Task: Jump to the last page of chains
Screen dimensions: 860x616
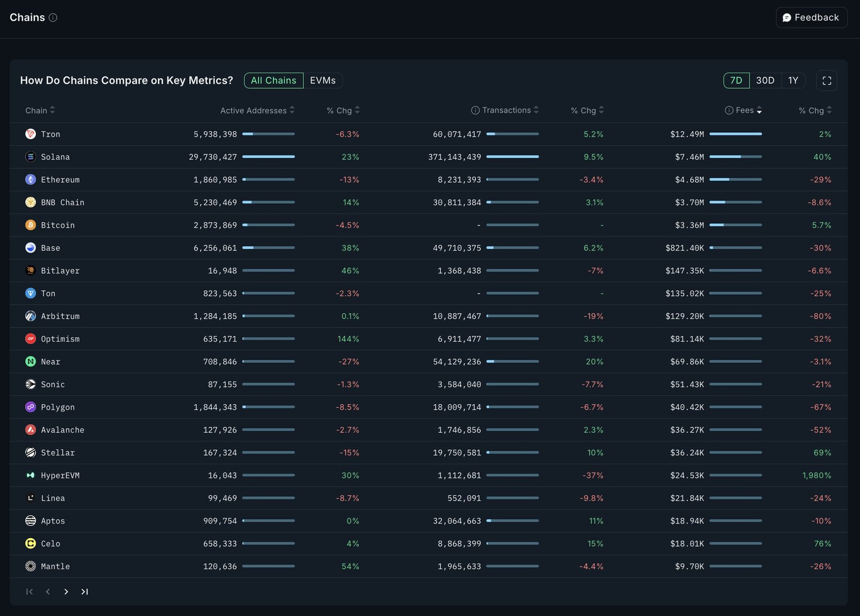Action: (84, 592)
